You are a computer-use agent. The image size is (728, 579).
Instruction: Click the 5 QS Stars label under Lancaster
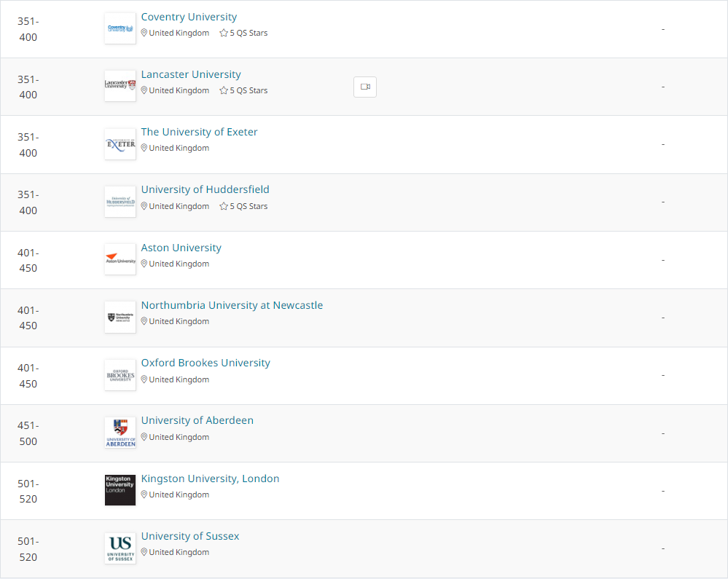coord(248,90)
